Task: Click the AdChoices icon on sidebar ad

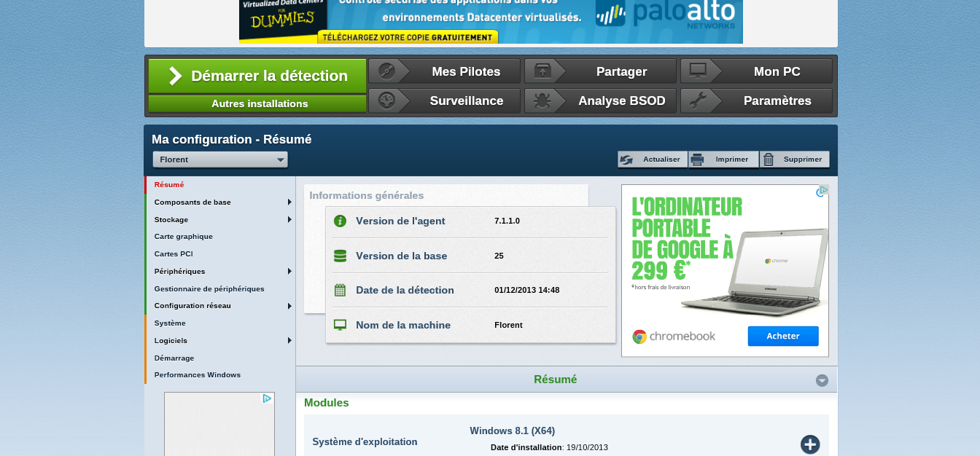Action: coord(268,398)
